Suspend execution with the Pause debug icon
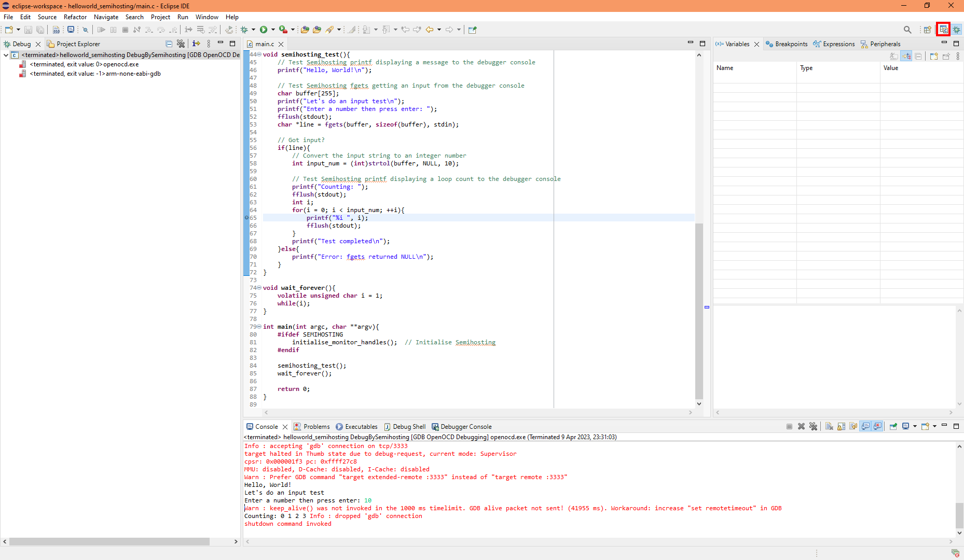This screenshot has width=964, height=560. point(113,30)
